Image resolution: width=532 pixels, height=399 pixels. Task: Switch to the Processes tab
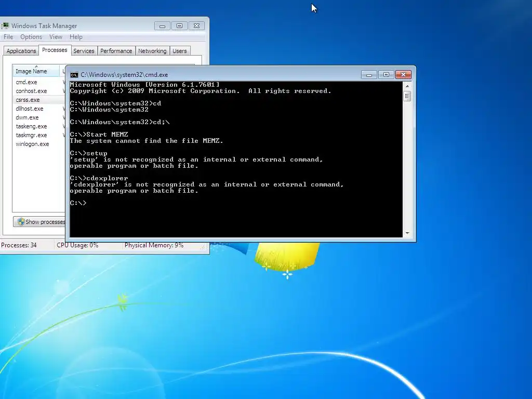pyautogui.click(x=55, y=50)
